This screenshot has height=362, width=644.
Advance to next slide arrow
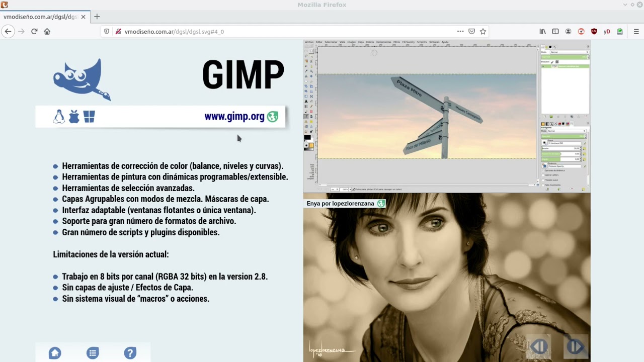tap(576, 346)
